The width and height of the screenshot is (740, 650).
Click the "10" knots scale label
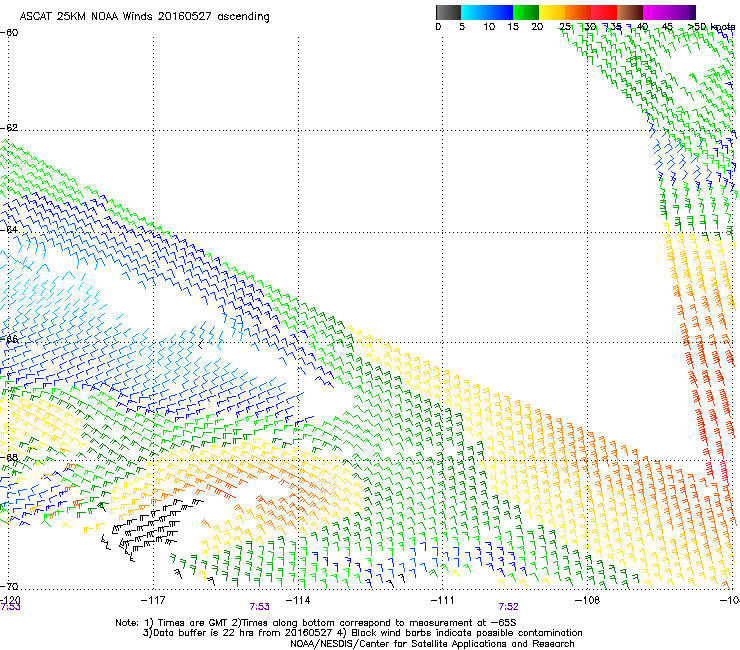pyautogui.click(x=489, y=27)
